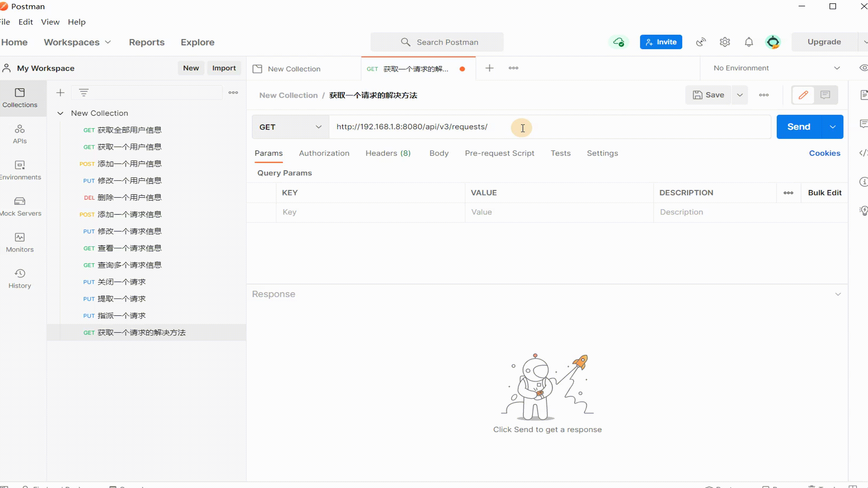The height and width of the screenshot is (488, 868).
Task: Switch to the request Settings tab
Action: pyautogui.click(x=602, y=153)
